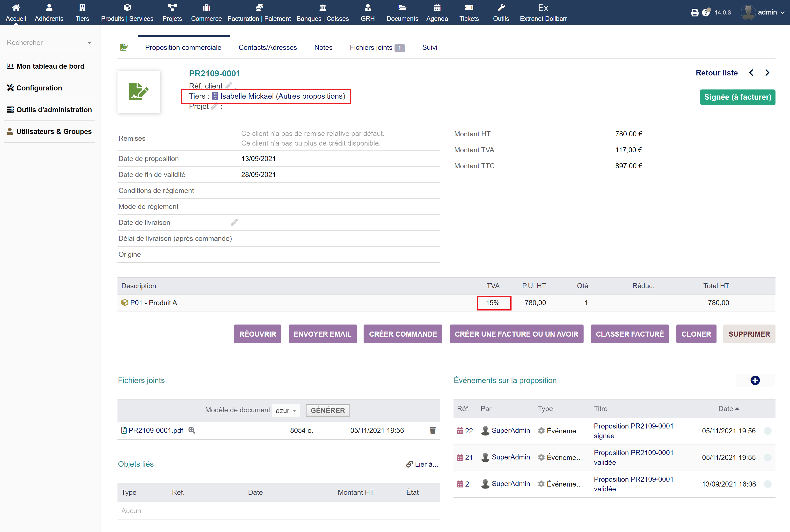Click the pencil icon next to Réf. client

point(228,86)
